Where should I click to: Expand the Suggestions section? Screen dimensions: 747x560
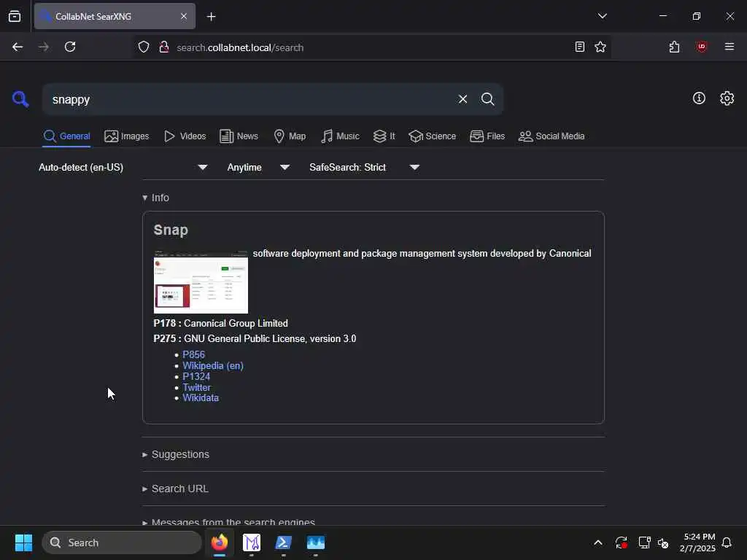point(176,454)
